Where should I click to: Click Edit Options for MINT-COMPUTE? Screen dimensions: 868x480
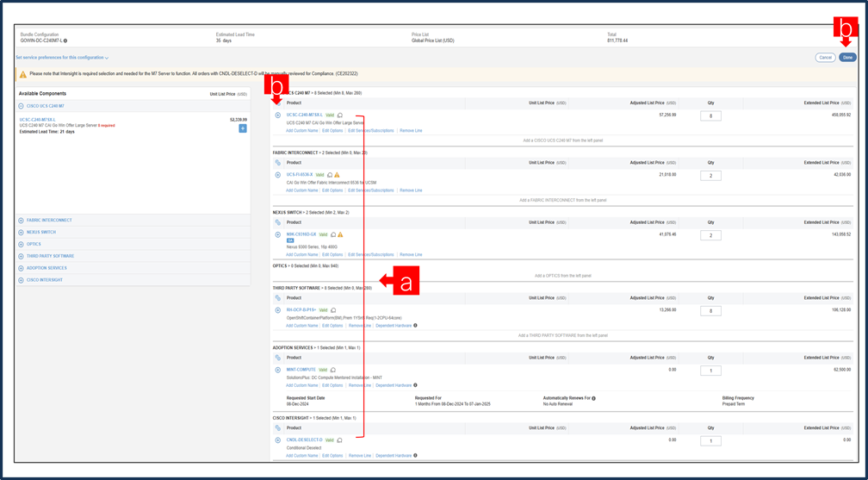click(332, 385)
